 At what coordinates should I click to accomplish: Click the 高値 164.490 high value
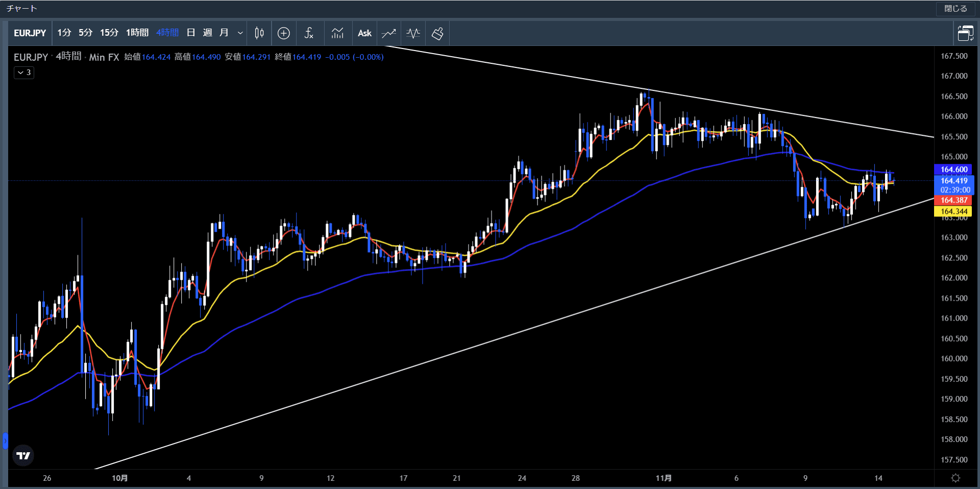pyautogui.click(x=198, y=57)
